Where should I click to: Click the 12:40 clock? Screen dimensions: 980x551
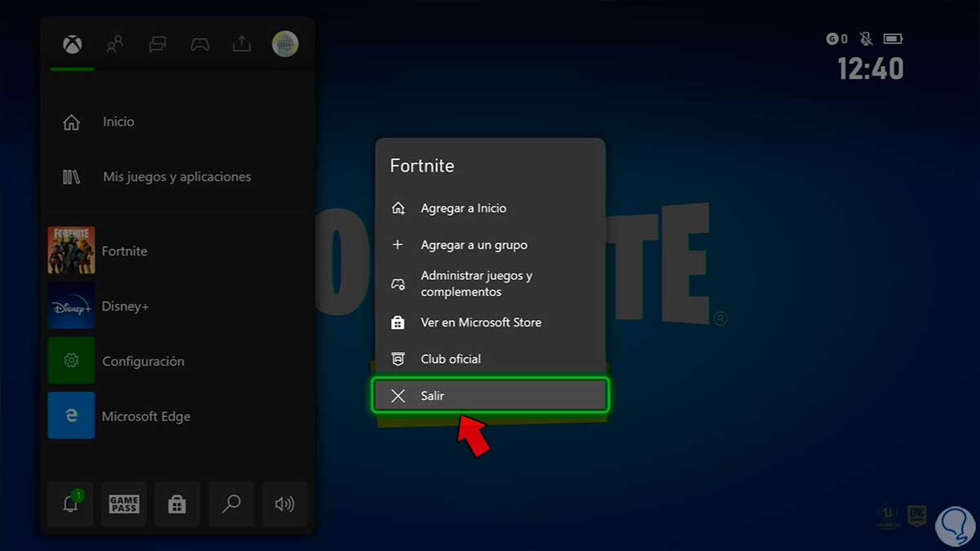871,69
